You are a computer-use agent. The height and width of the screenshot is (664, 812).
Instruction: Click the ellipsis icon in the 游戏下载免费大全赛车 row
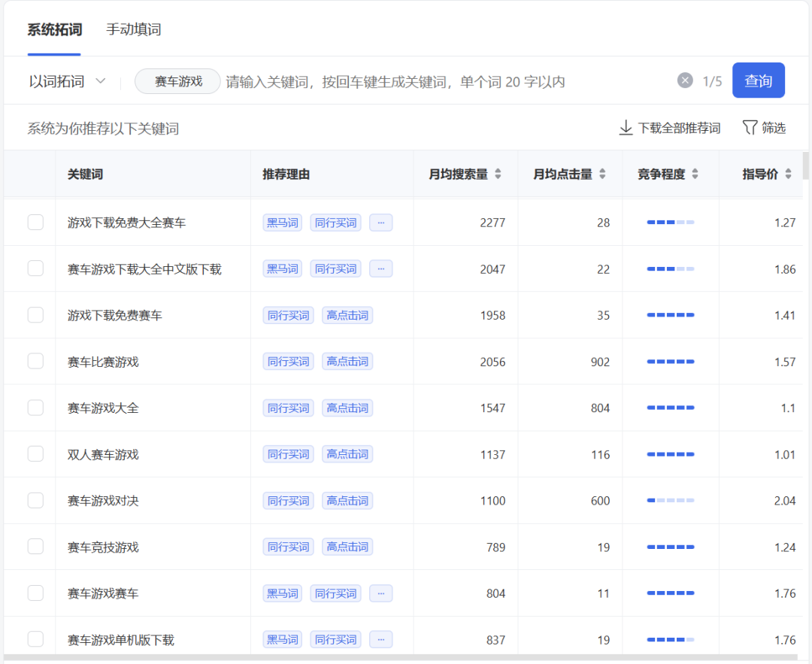(380, 222)
